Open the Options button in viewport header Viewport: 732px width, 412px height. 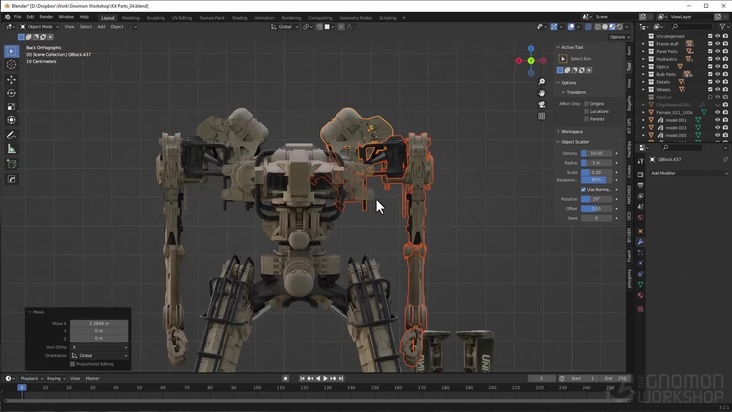pos(619,37)
